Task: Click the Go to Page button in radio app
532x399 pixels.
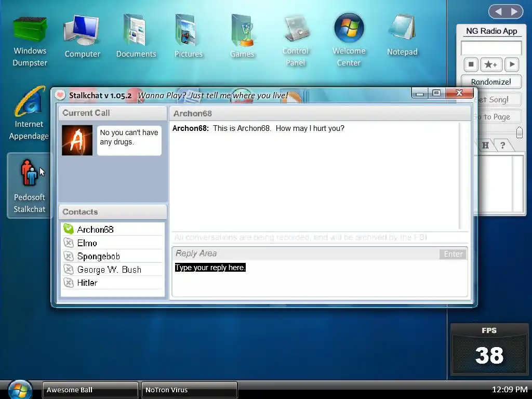Action: point(497,117)
